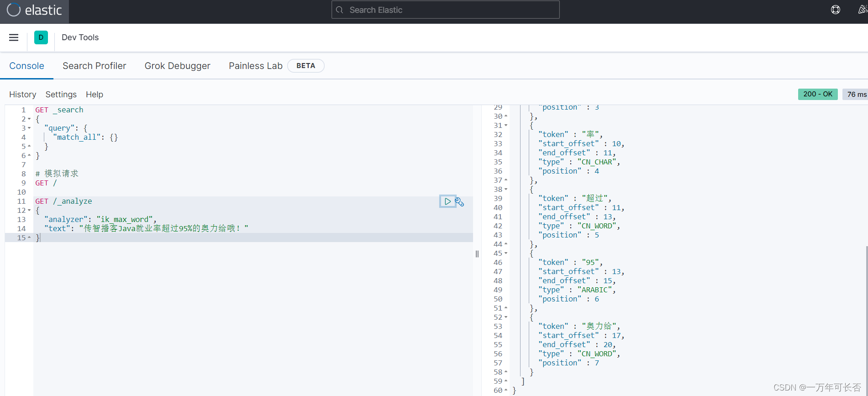Click the "end_offset" : 20 output line
This screenshot has width=868, height=396.
pos(577,345)
